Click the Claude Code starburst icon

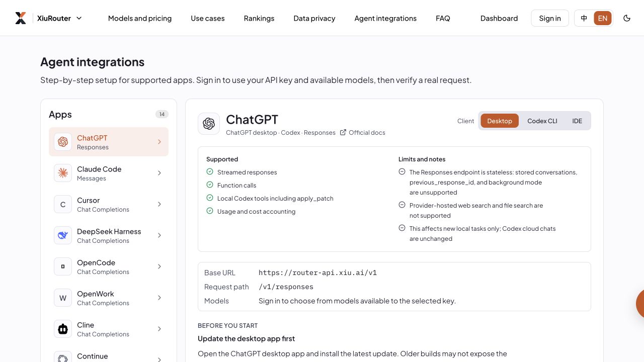click(63, 173)
